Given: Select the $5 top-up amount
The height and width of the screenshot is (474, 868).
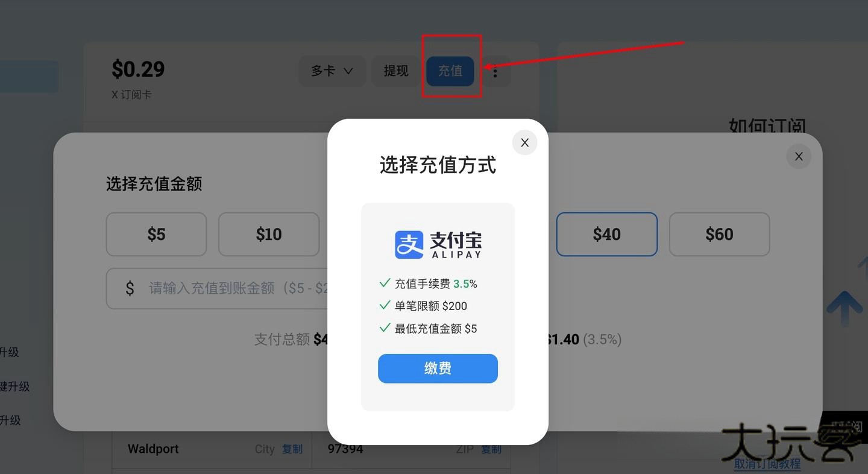Looking at the screenshot, I should click(x=156, y=234).
